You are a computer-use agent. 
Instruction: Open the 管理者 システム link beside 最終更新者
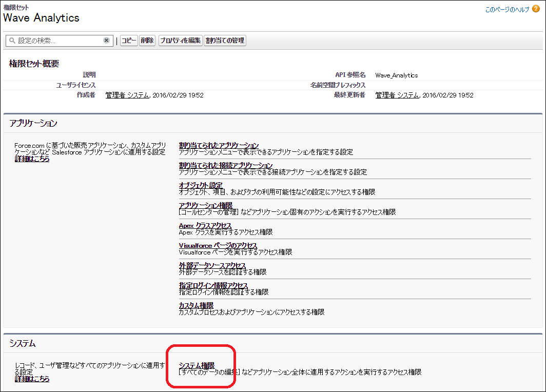(397, 95)
